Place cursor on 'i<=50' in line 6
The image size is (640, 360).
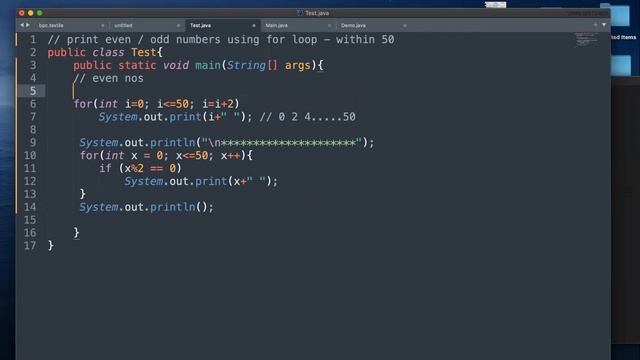pyautogui.click(x=173, y=104)
